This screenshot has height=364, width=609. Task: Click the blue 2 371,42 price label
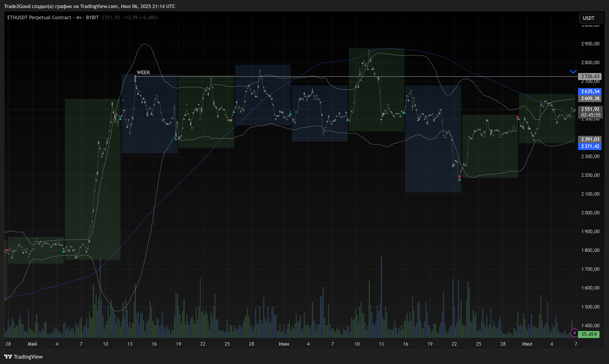590,146
